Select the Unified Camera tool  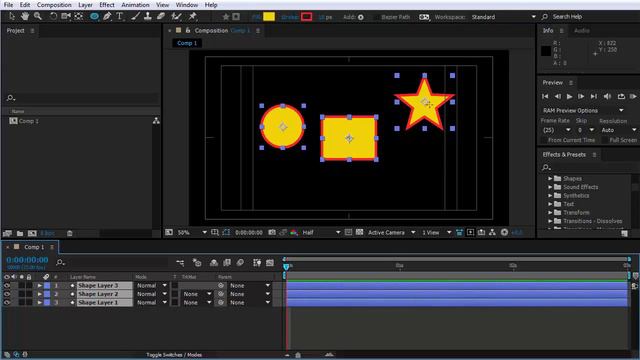(x=65, y=16)
